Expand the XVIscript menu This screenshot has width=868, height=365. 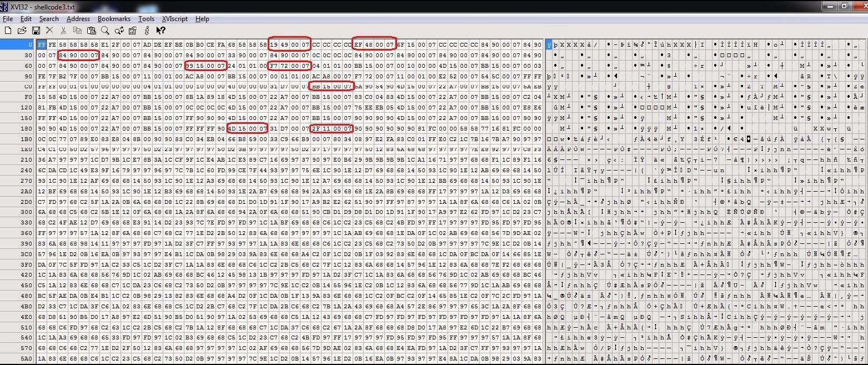[174, 19]
